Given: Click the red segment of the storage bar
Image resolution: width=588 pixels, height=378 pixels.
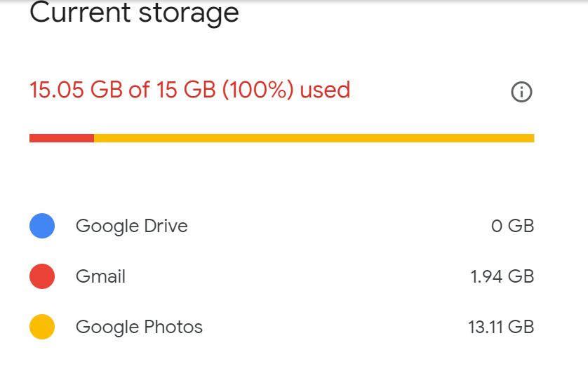Looking at the screenshot, I should click(x=62, y=138).
